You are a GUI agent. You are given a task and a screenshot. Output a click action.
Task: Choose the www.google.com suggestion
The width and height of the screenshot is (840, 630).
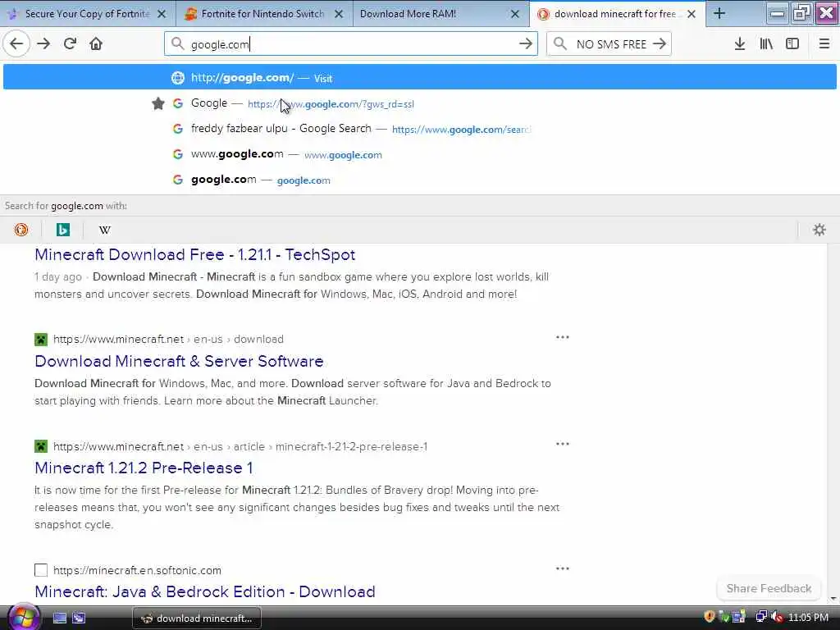click(x=419, y=154)
